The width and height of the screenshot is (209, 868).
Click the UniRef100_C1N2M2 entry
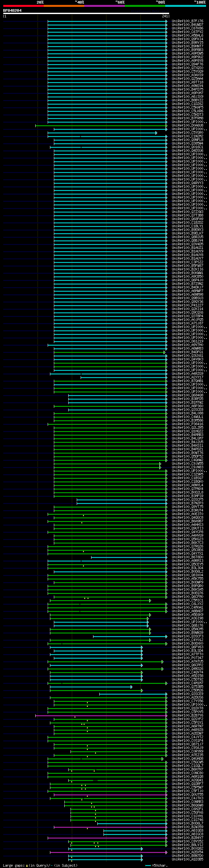click(x=187, y=136)
